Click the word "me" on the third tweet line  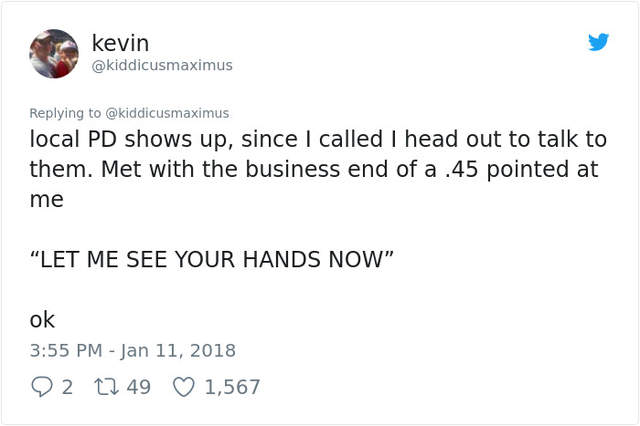click(46, 200)
